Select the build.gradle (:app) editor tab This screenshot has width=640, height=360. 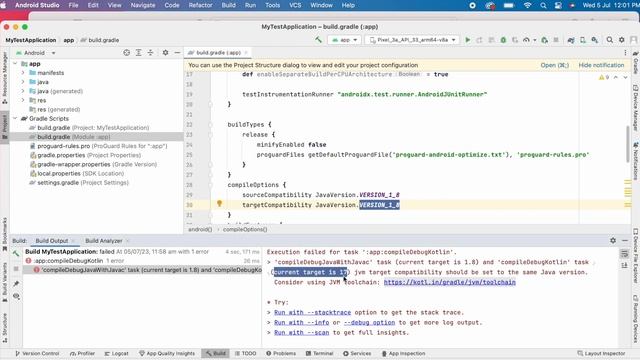[x=218, y=53]
